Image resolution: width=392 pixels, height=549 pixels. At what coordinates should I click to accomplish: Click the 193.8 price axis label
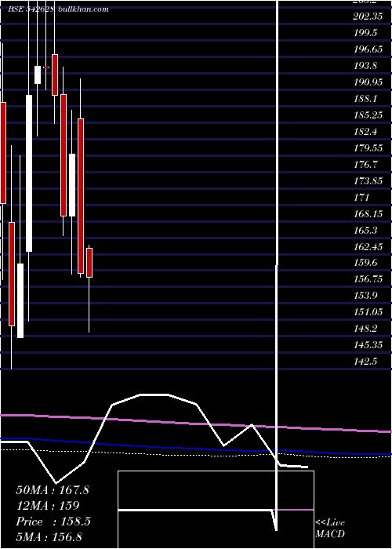coord(365,66)
